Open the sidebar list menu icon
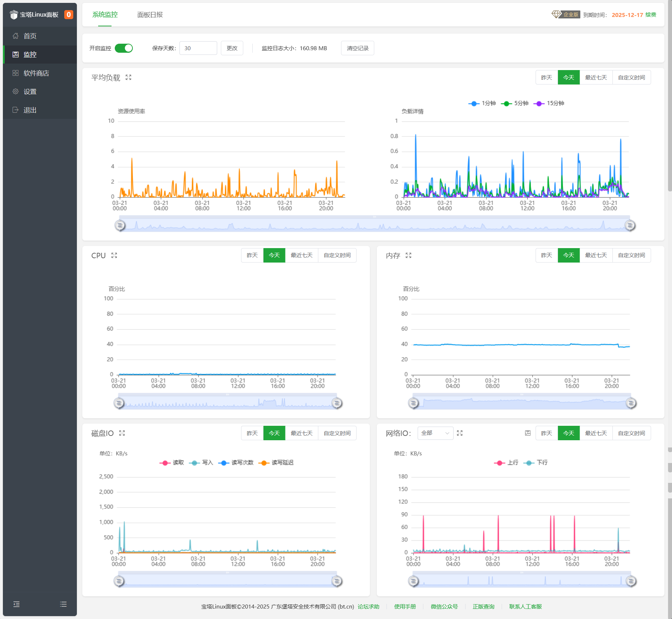The height and width of the screenshot is (619, 672). click(64, 604)
